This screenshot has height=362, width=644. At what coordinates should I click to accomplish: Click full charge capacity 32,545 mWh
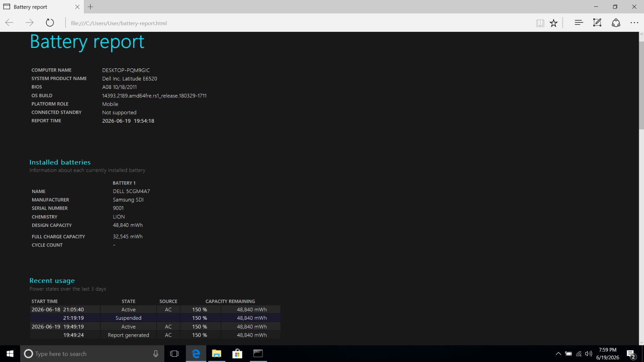pos(128,237)
